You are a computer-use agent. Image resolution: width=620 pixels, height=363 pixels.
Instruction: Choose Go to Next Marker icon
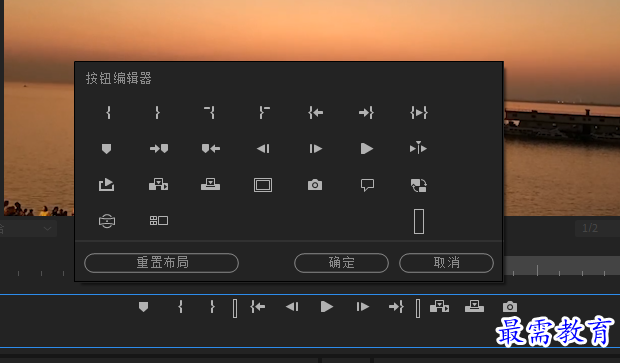click(x=159, y=149)
